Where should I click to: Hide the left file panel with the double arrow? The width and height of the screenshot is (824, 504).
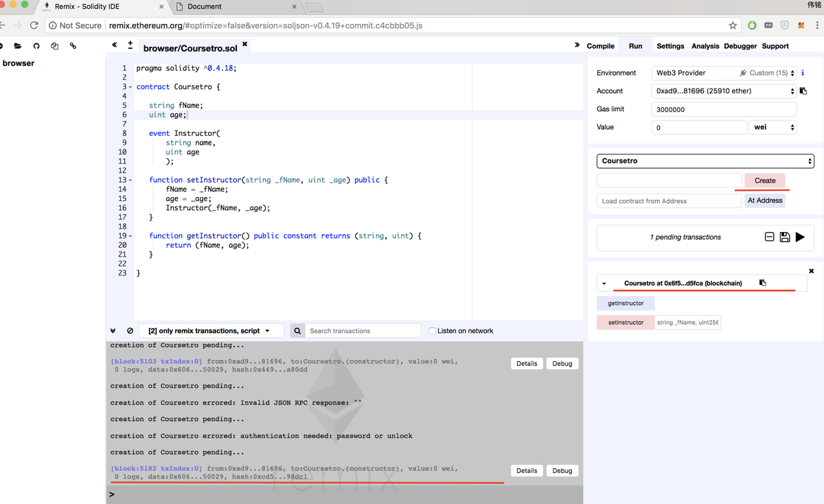pyautogui.click(x=115, y=45)
